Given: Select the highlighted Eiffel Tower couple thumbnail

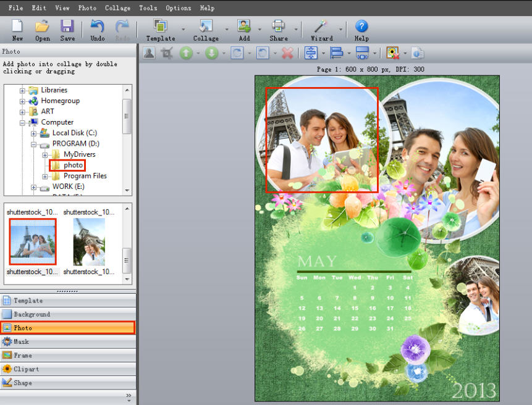Looking at the screenshot, I should [33, 241].
